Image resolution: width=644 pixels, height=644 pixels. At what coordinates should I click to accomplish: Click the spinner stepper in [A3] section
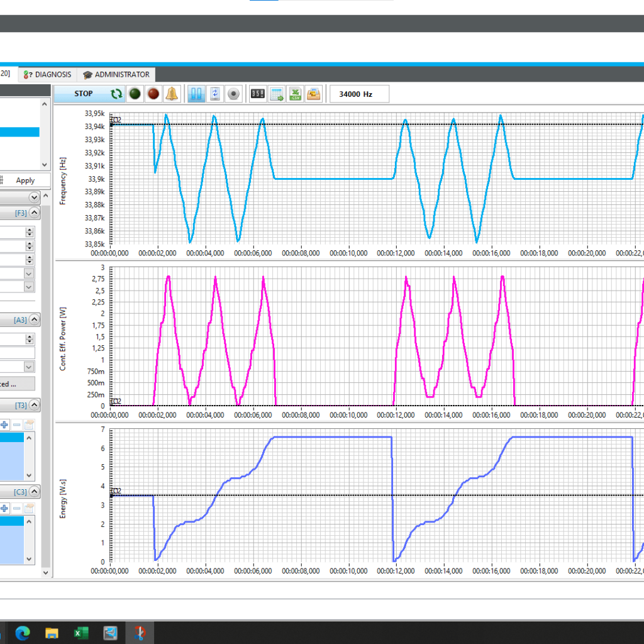coord(29,339)
